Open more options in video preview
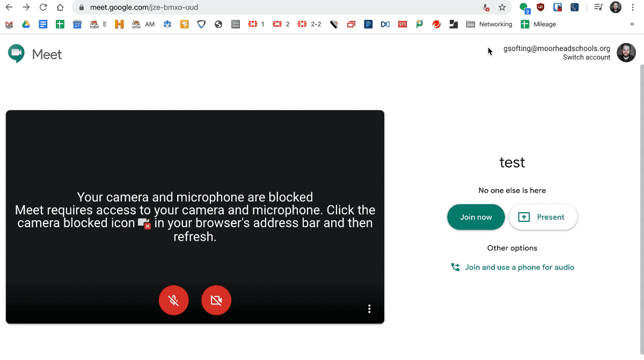644x360 pixels. tap(369, 308)
